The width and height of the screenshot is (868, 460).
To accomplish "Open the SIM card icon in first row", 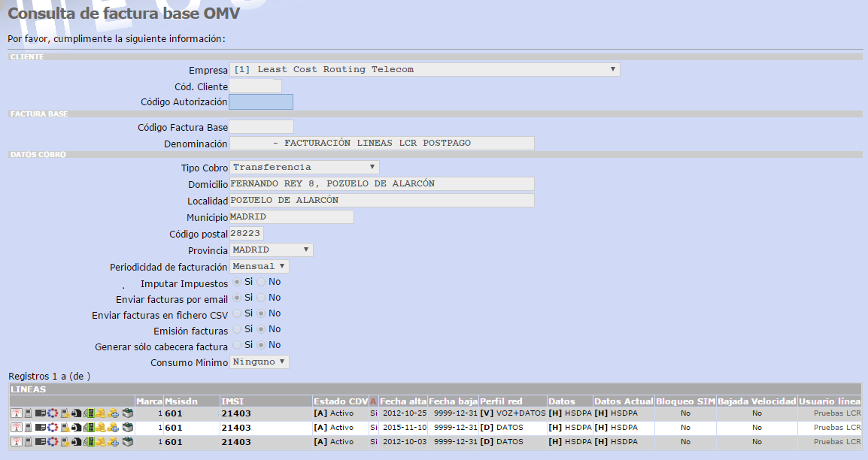I will [41, 413].
